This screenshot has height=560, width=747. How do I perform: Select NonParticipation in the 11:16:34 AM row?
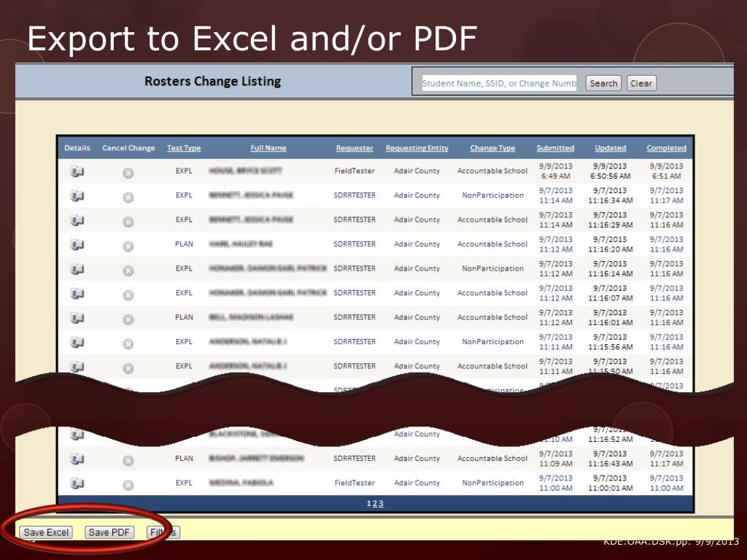(x=492, y=195)
